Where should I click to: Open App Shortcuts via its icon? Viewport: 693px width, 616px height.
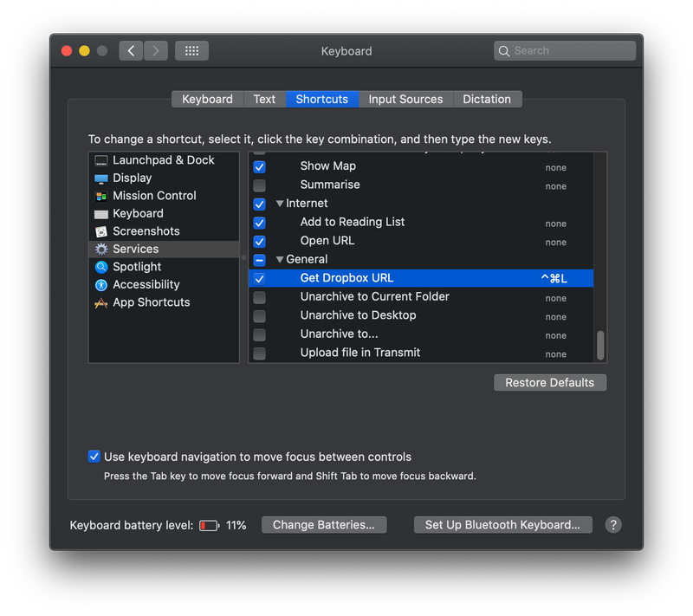click(x=101, y=302)
